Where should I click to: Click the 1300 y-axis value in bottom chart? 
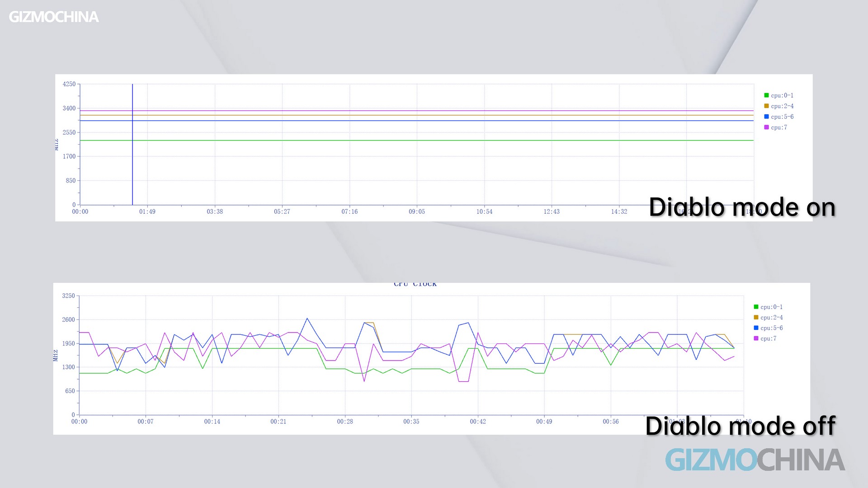(68, 367)
